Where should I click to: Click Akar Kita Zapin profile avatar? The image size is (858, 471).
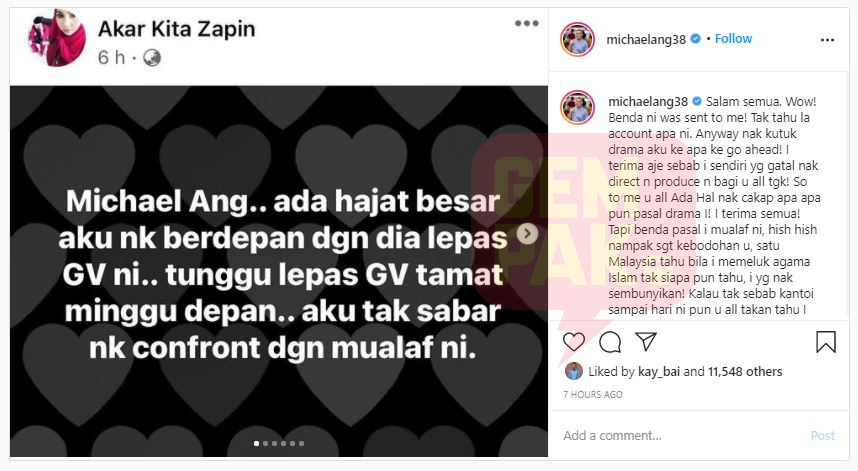point(56,38)
